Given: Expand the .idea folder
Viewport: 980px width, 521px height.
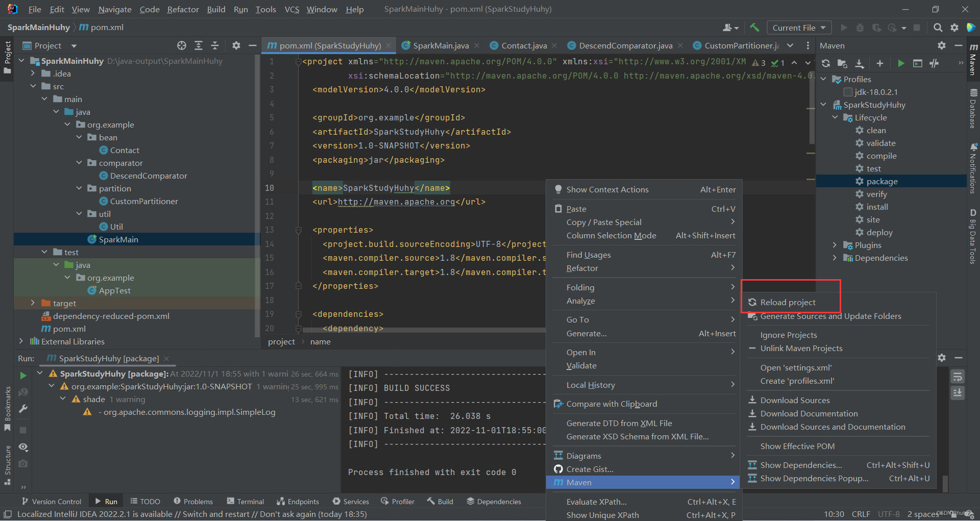Looking at the screenshot, I should [x=33, y=73].
